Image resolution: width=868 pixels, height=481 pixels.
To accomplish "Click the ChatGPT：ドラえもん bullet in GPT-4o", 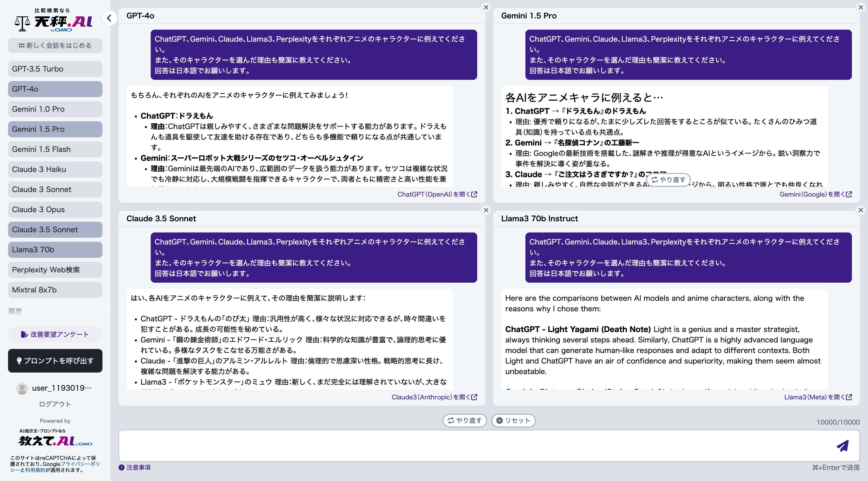I will point(177,116).
